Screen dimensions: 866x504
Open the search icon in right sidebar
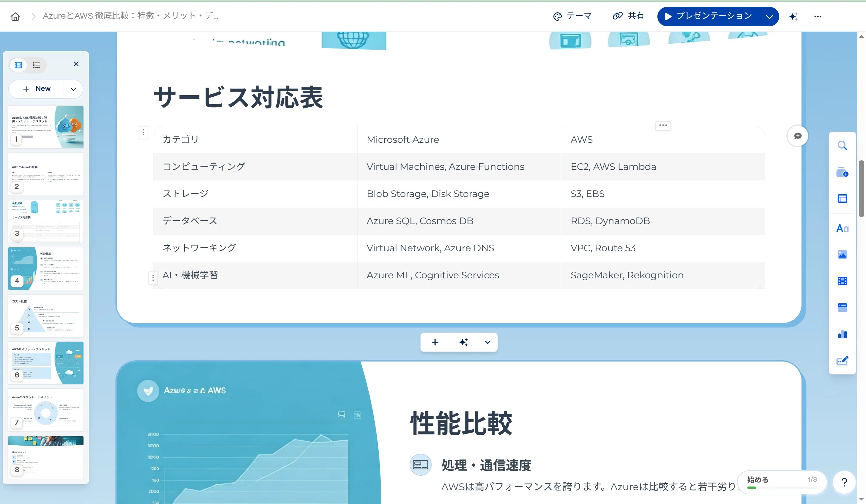[842, 146]
